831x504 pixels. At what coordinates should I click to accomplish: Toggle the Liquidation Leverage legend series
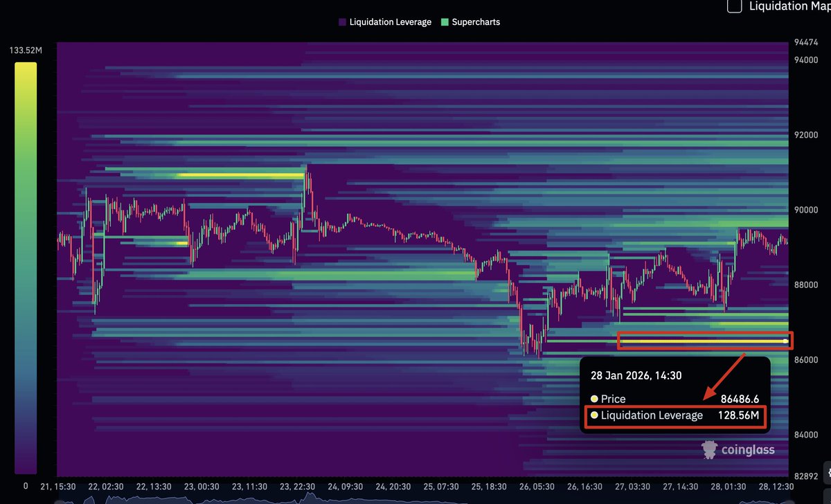(384, 22)
